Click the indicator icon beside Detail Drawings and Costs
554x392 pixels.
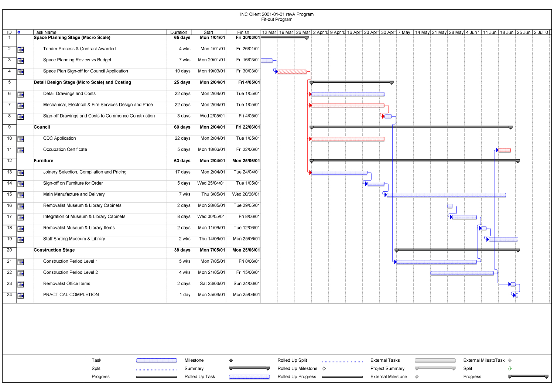point(21,95)
